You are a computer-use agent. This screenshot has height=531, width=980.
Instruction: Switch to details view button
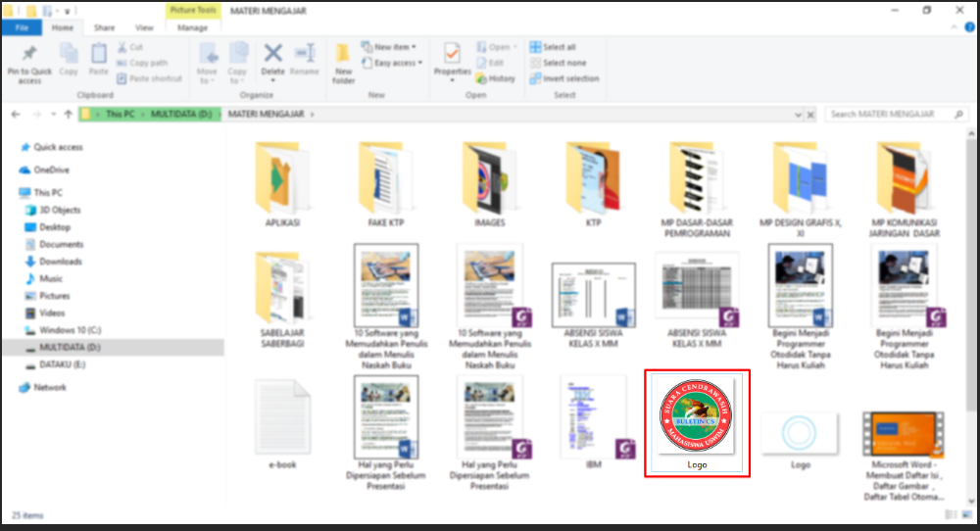click(952, 514)
